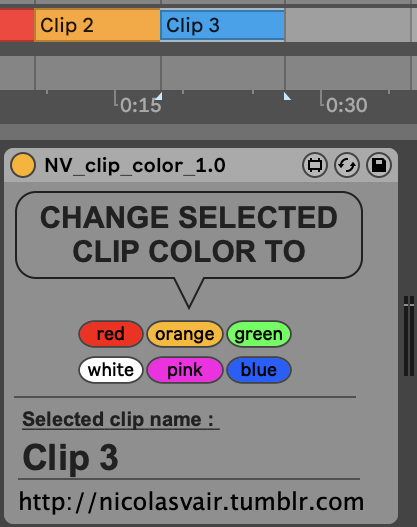Click the show/hide device view icon
Screen dimensions: 417x527
pos(315,165)
